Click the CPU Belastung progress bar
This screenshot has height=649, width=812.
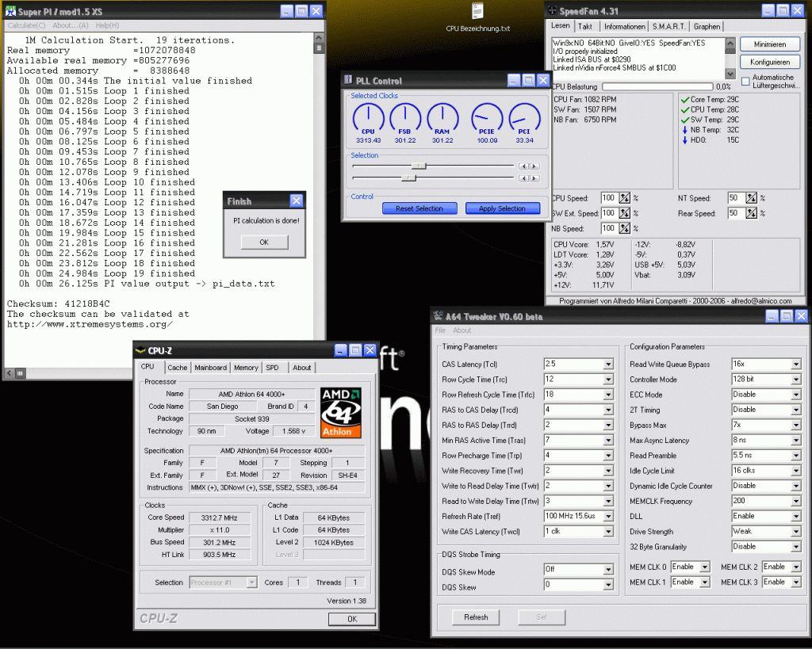coord(657,87)
